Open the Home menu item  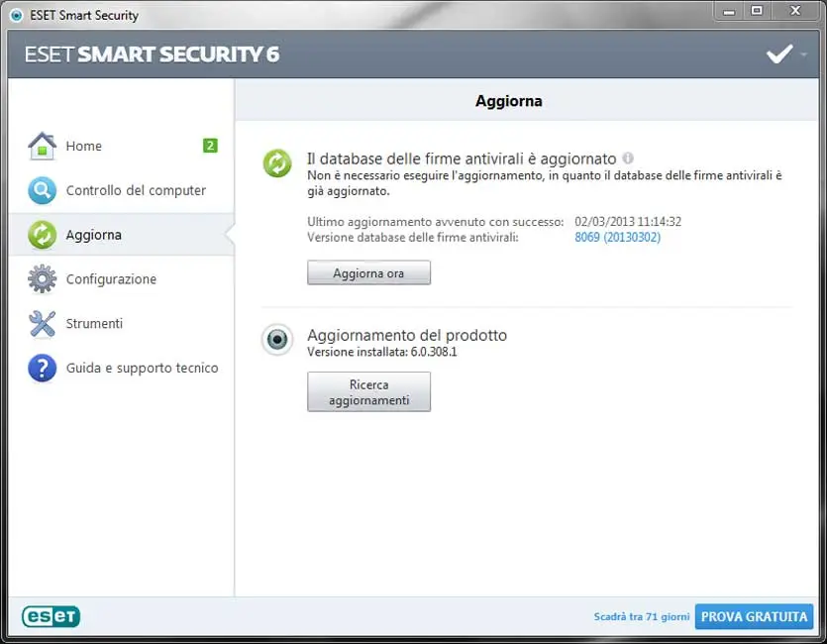[121, 146]
